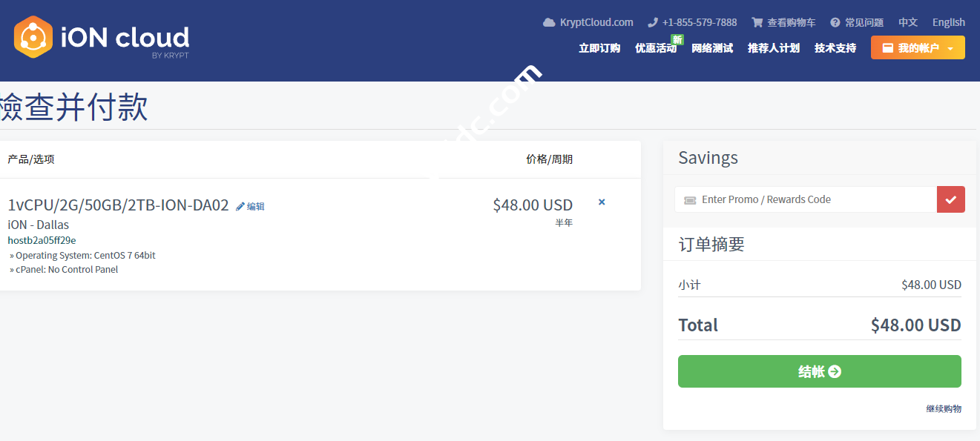Image resolution: width=980 pixels, height=441 pixels.
Task: Click the iON cloud logo
Action: tap(102, 38)
